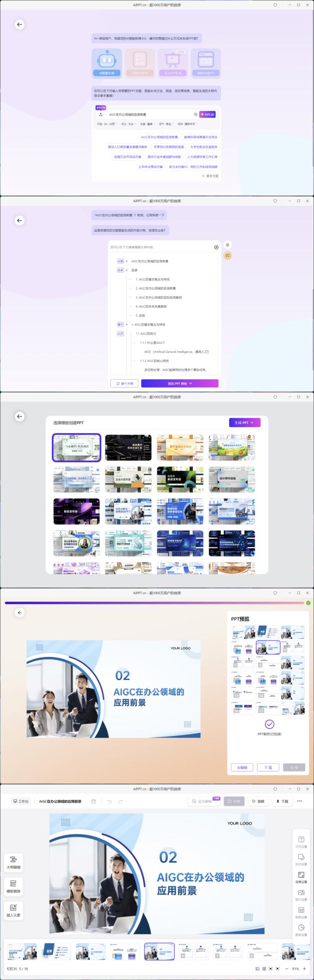Viewport: 314px width, 980px height.
Task: Open 文字设置 text settings in the editor
Action: tap(301, 841)
